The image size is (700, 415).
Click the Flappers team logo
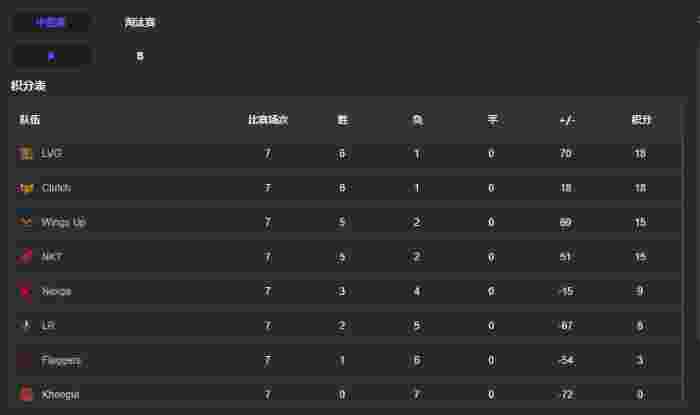(26, 360)
